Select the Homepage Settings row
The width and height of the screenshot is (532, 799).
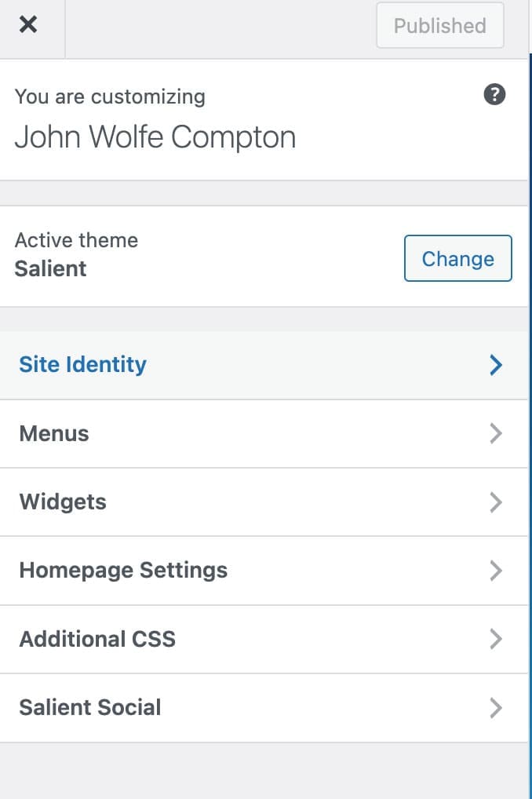[123, 570]
